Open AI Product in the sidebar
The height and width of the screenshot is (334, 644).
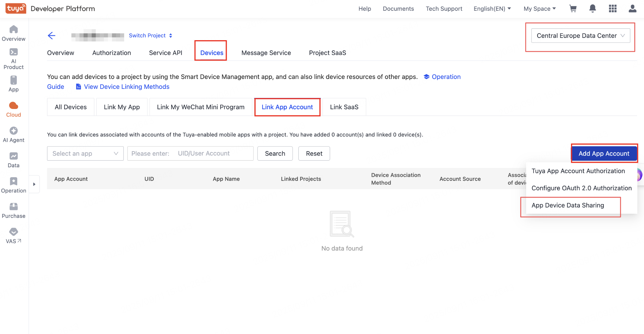pos(14,59)
